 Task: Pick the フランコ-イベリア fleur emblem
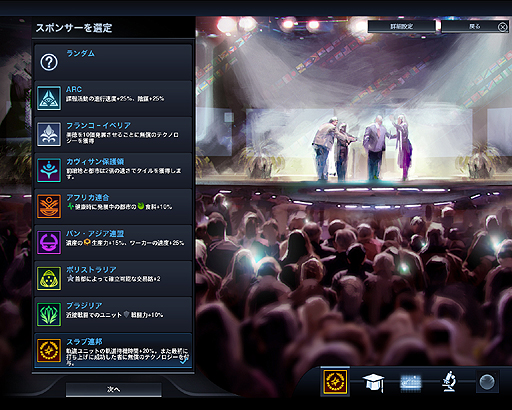click(49, 134)
